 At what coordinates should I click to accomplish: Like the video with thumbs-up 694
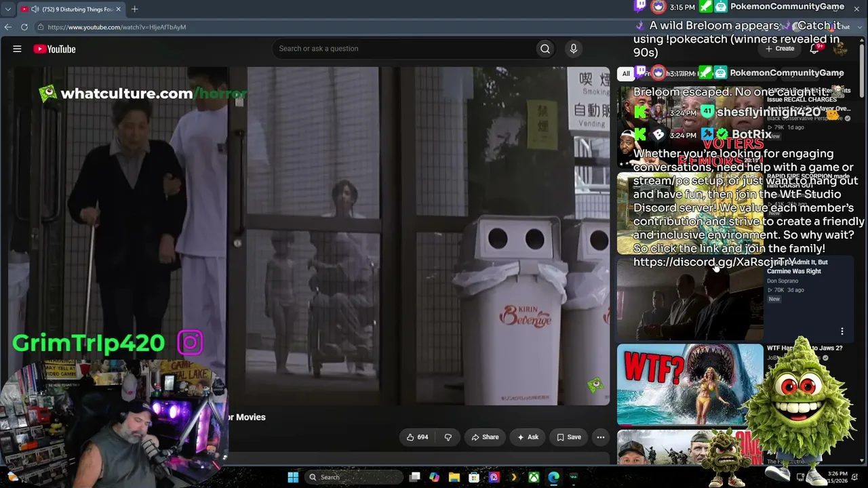tap(417, 437)
